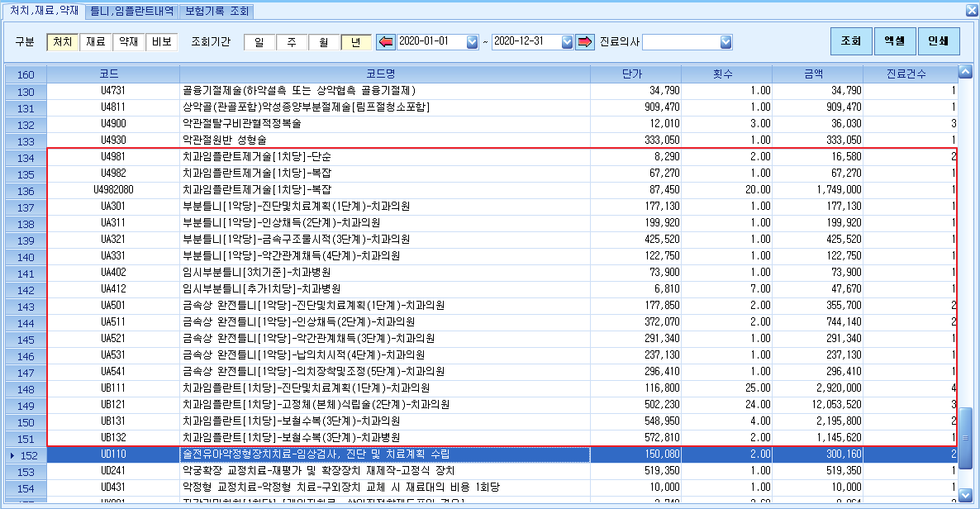Click the scrollbar down arrow
Screen dimensions: 980x509
966,494
